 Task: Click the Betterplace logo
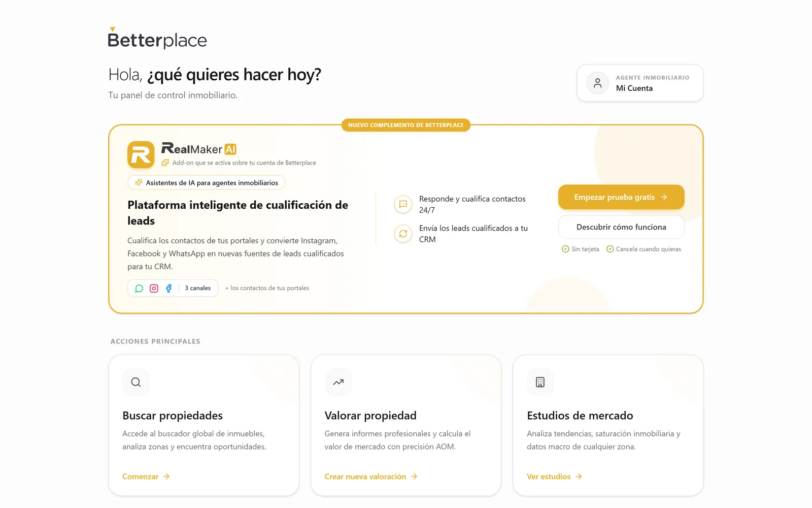point(157,39)
